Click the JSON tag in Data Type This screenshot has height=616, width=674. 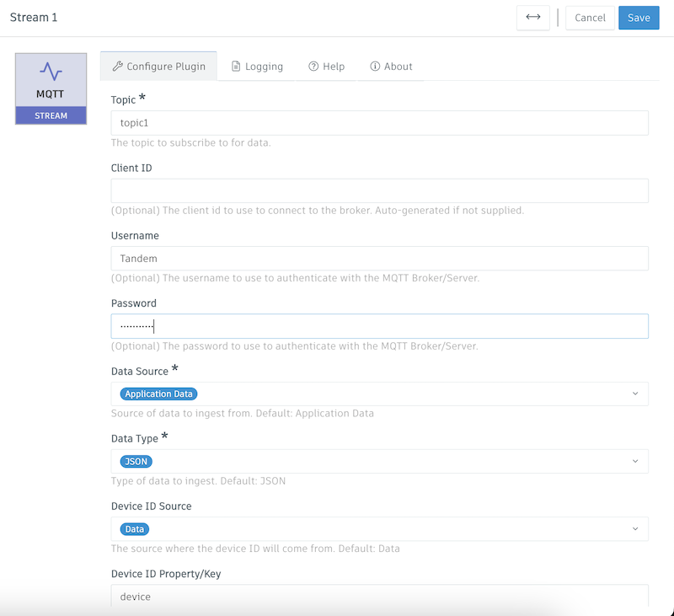[x=136, y=461]
